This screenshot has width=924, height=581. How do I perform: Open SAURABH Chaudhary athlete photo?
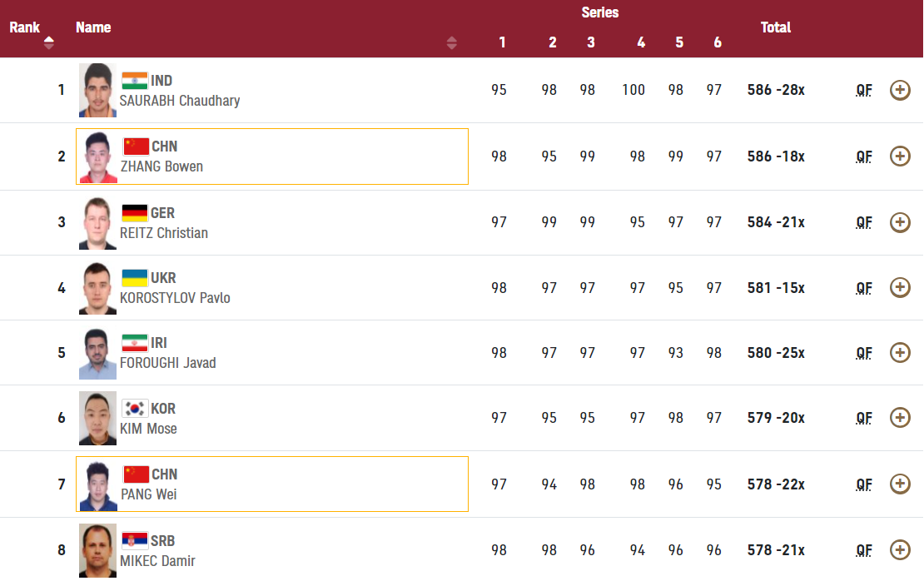pyautogui.click(x=98, y=90)
